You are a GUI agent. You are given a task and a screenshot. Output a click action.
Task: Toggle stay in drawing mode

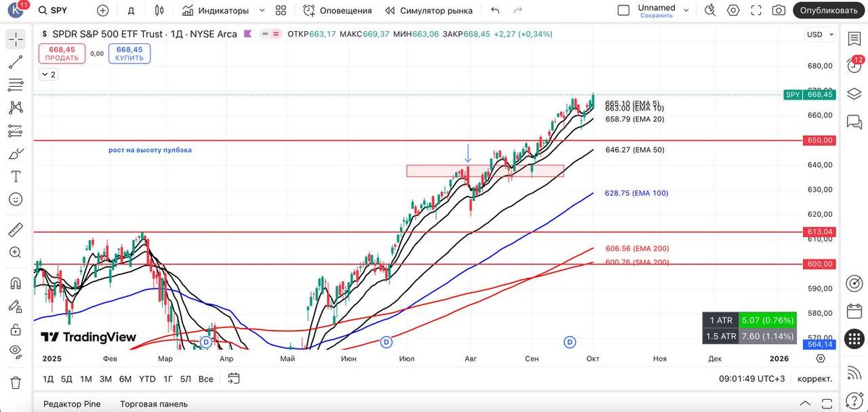(15, 306)
